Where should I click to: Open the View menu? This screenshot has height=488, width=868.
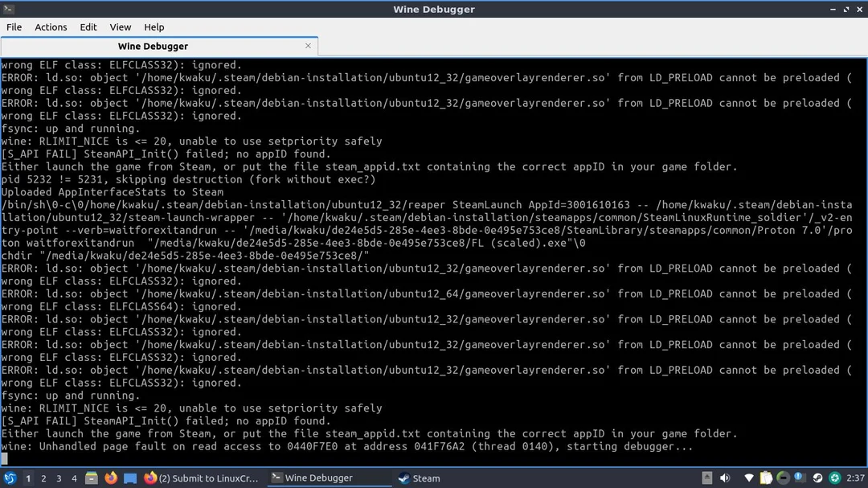coord(121,27)
